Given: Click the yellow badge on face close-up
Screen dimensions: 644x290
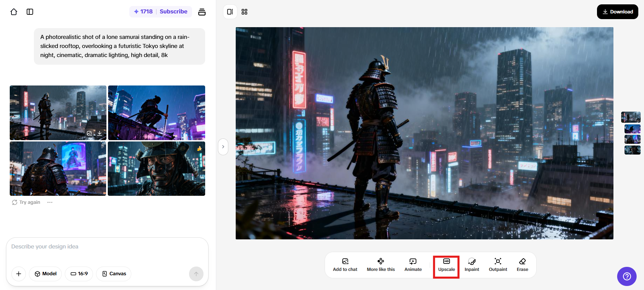Looking at the screenshot, I should [199, 149].
